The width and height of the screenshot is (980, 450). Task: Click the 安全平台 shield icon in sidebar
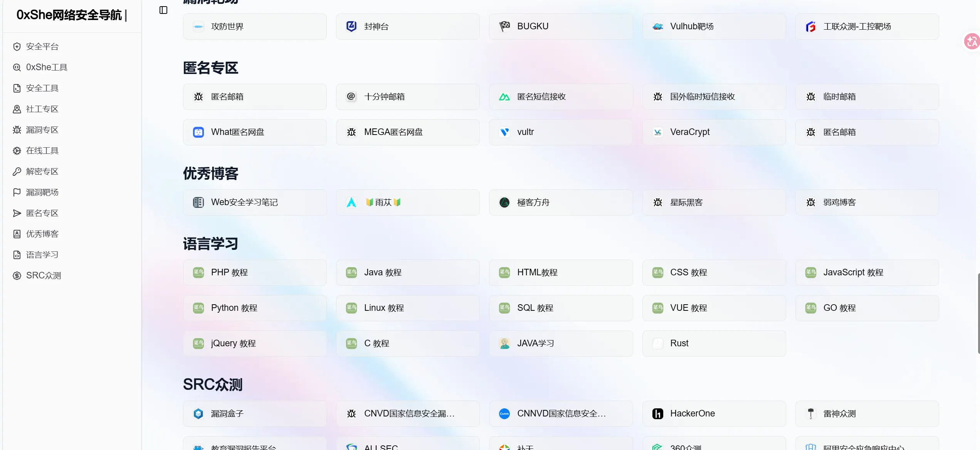tap(17, 47)
